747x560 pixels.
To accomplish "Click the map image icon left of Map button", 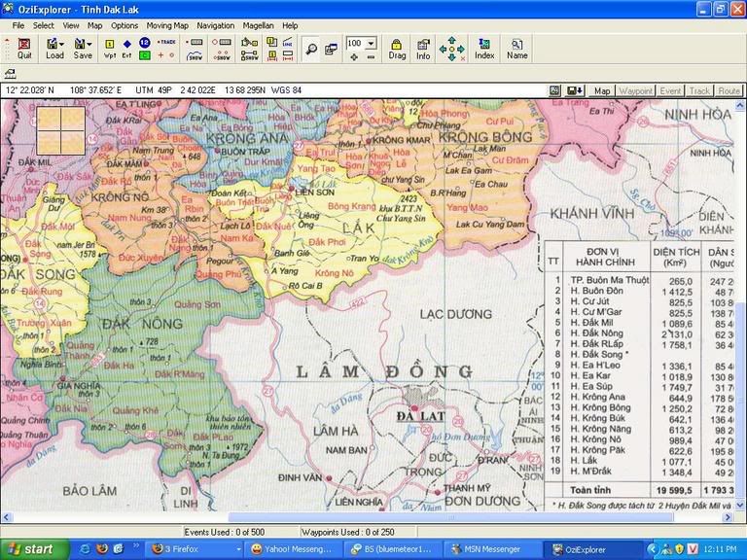I will tap(554, 90).
